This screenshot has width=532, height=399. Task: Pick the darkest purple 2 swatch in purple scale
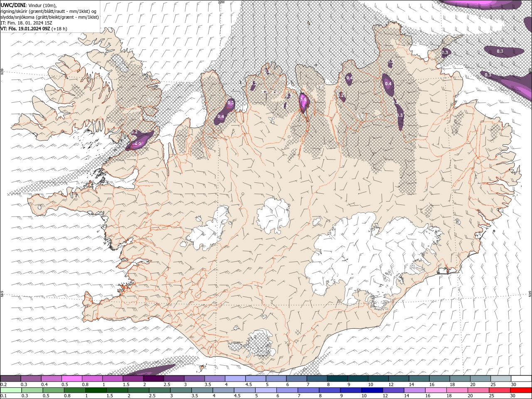(x=153, y=379)
